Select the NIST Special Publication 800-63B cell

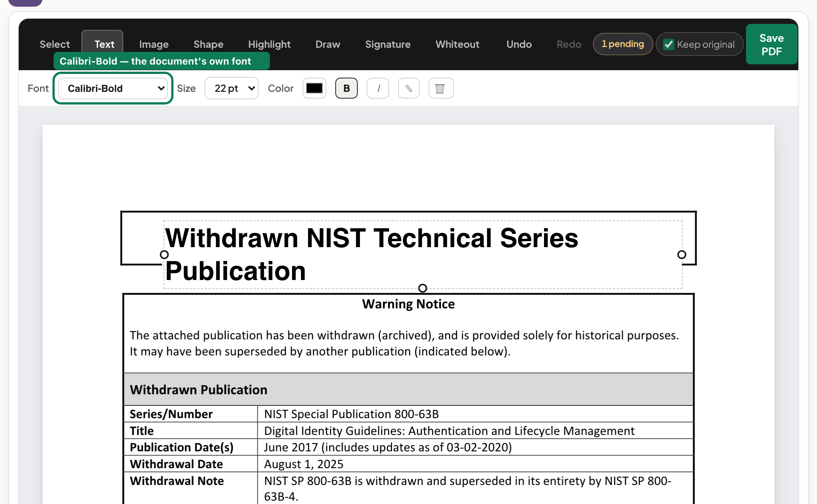point(351,414)
